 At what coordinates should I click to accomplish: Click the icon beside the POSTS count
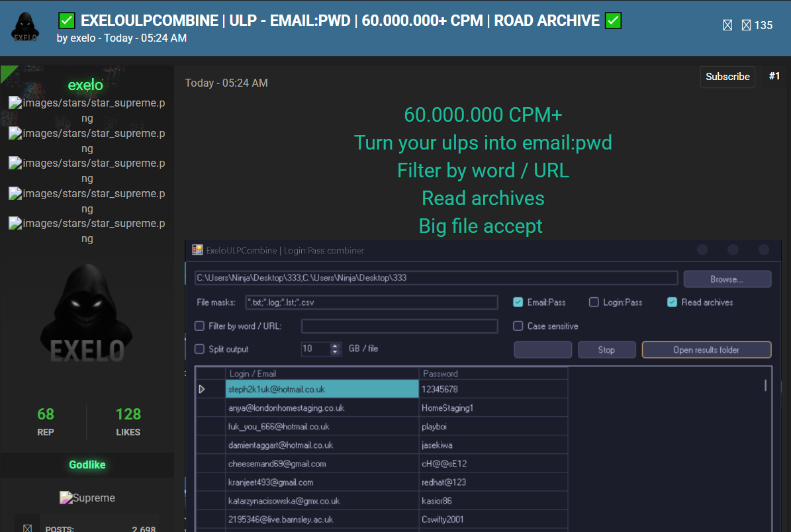[28, 528]
